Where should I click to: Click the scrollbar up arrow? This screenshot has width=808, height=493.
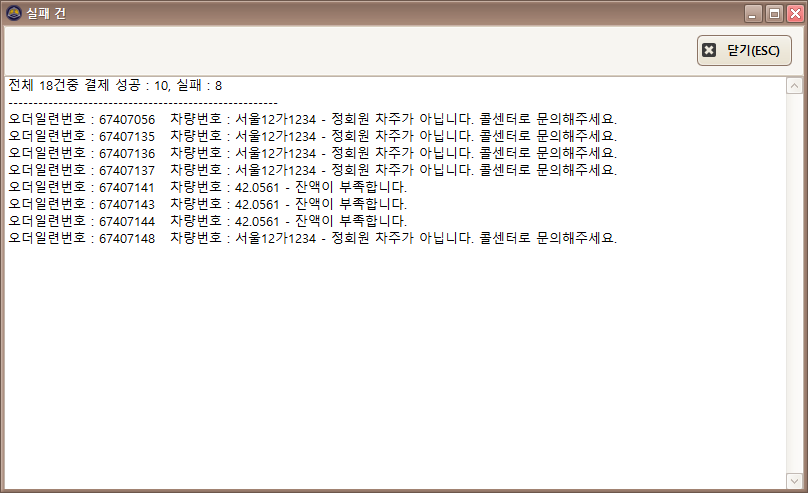click(x=795, y=86)
